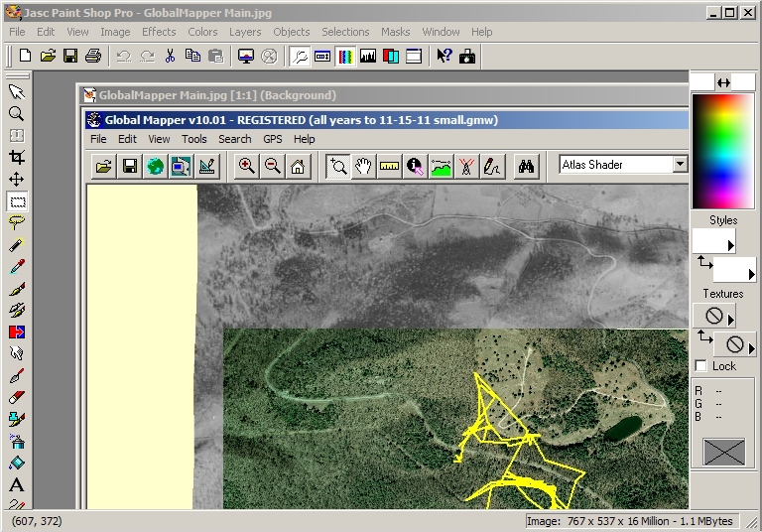Click the GlobalMapper Main.jpg window title bar
This screenshot has width=762, height=532.
[384, 95]
